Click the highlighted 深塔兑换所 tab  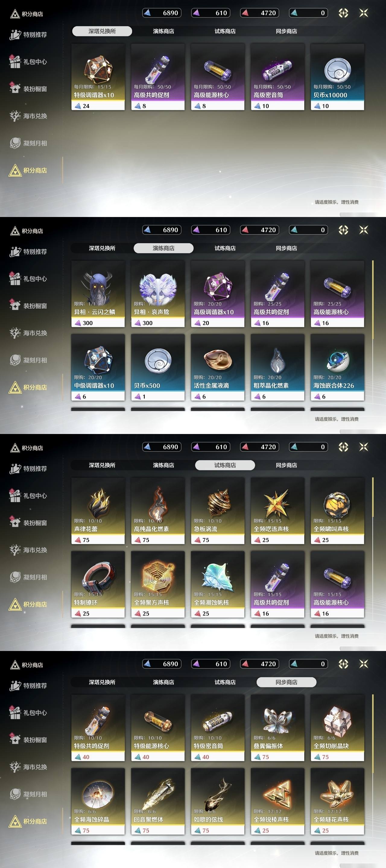102,31
